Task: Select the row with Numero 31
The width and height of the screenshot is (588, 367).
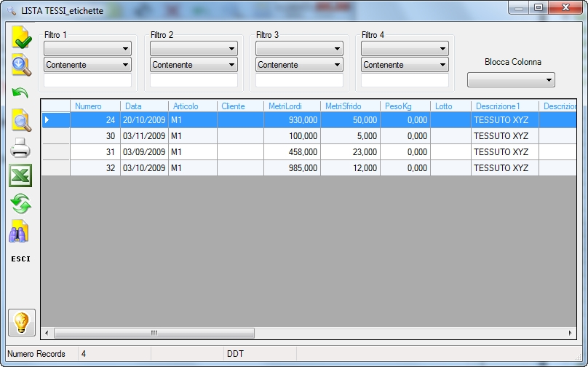Action: 309,152
